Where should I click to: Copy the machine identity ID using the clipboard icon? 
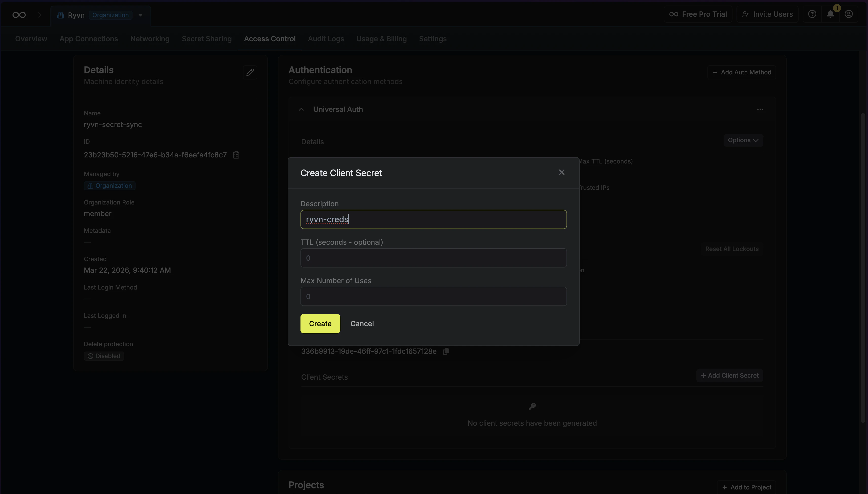[236, 155]
